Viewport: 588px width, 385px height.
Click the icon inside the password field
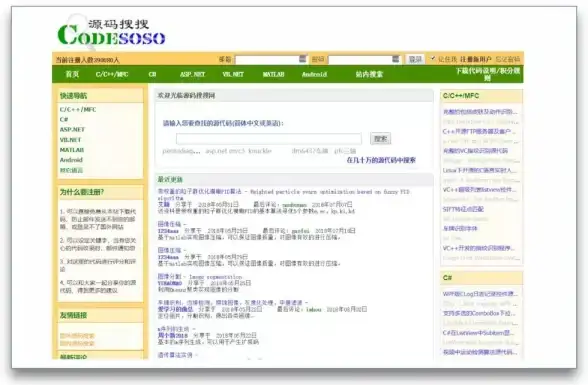396,59
